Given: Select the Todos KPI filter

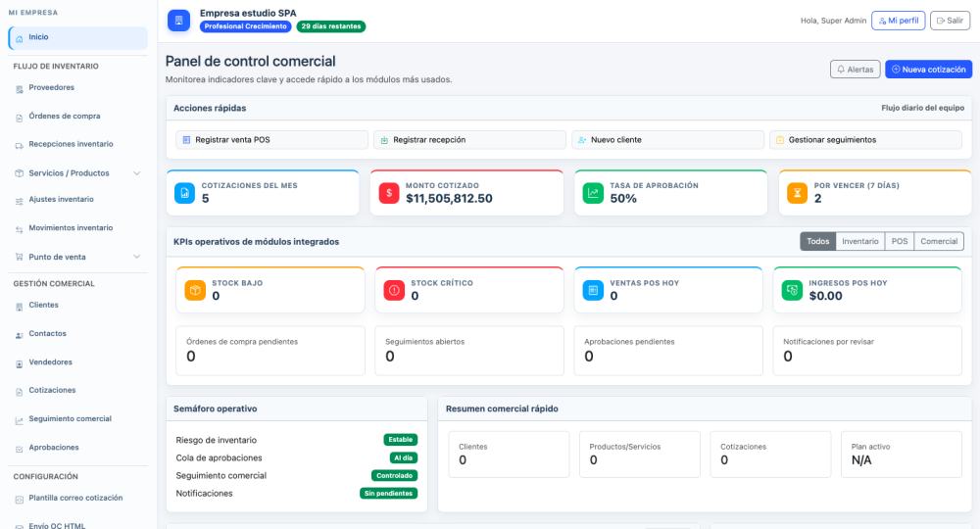Looking at the screenshot, I should 817,241.
